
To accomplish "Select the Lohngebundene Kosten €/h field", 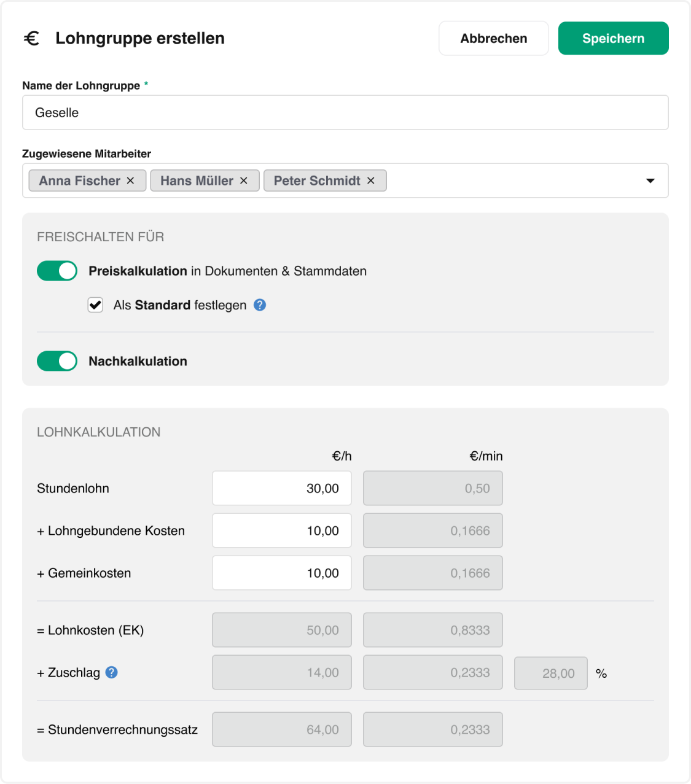I will tap(282, 530).
